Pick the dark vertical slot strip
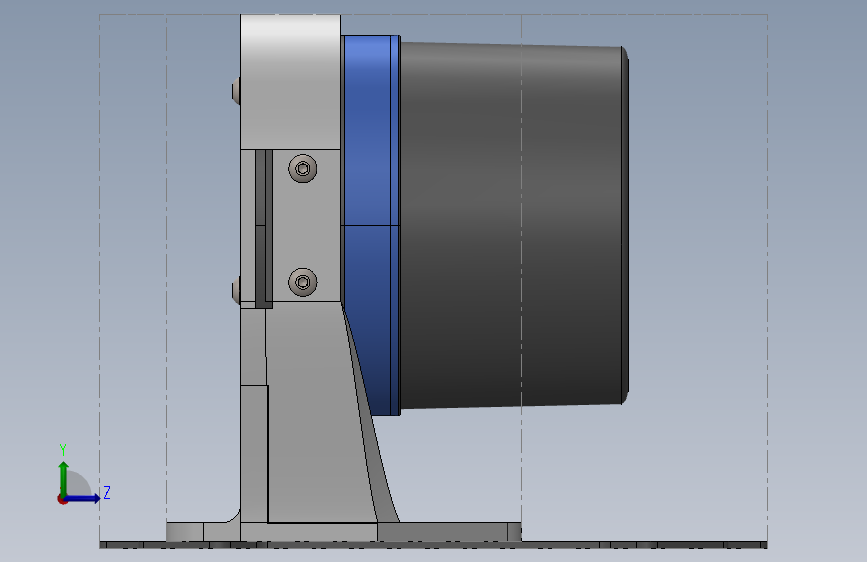This screenshot has height=562, width=867. point(263,228)
